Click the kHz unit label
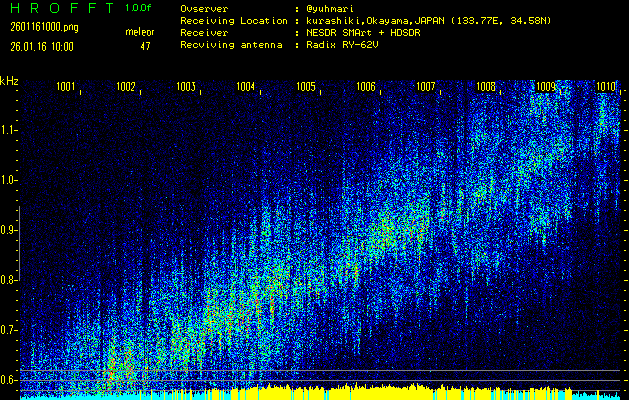629x400 pixels. click(9, 81)
